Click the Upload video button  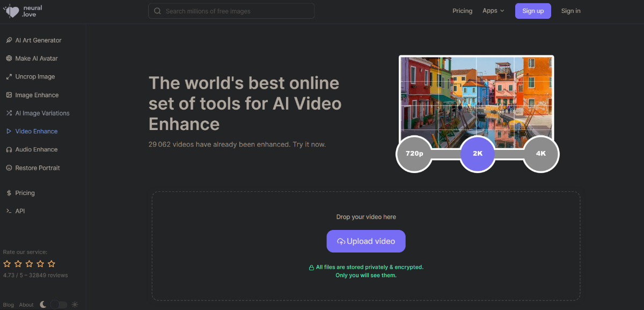coord(366,241)
